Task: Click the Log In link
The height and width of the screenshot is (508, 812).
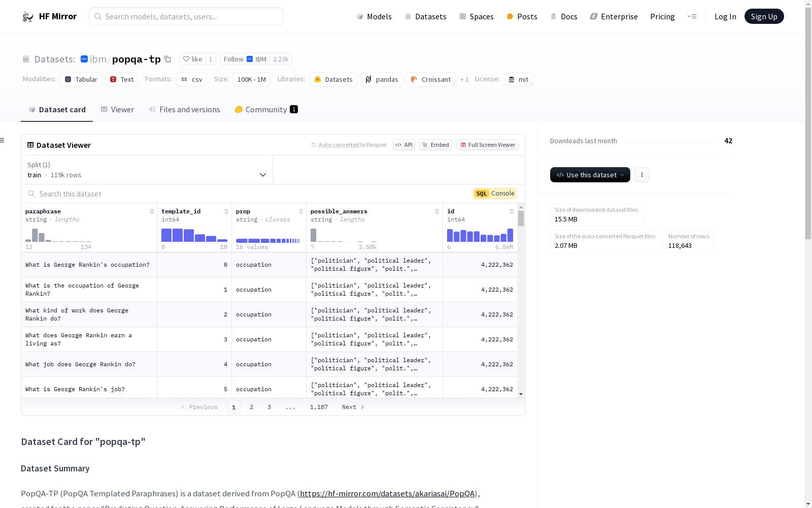Action: coord(725,17)
